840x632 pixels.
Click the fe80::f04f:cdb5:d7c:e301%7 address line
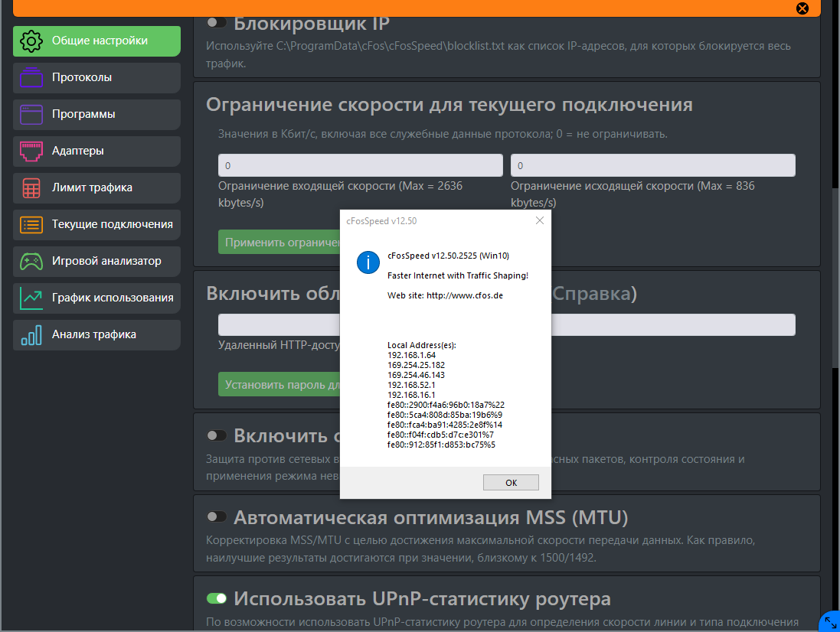click(440, 435)
